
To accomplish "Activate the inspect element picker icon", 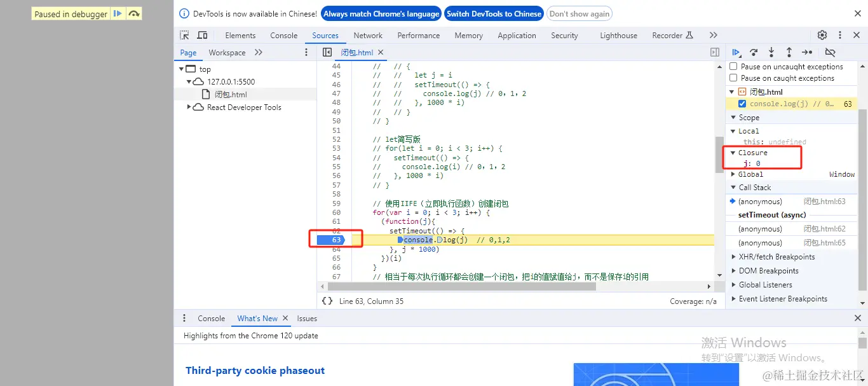I will pos(184,36).
